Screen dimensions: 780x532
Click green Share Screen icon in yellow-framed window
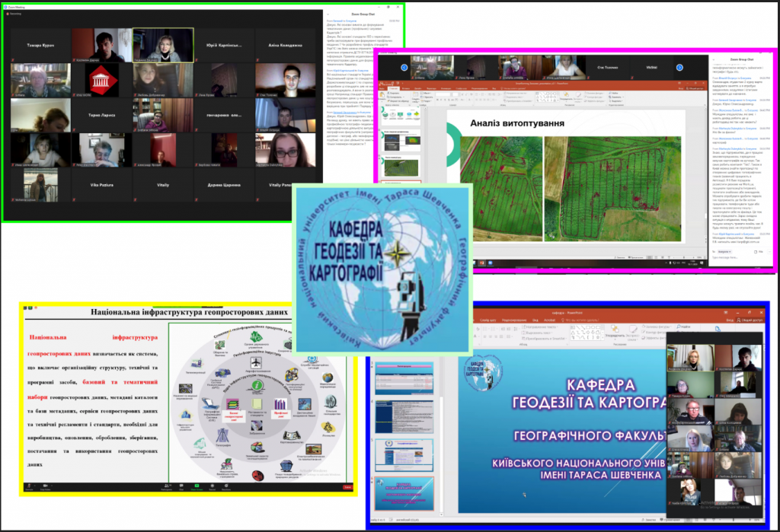point(197,486)
